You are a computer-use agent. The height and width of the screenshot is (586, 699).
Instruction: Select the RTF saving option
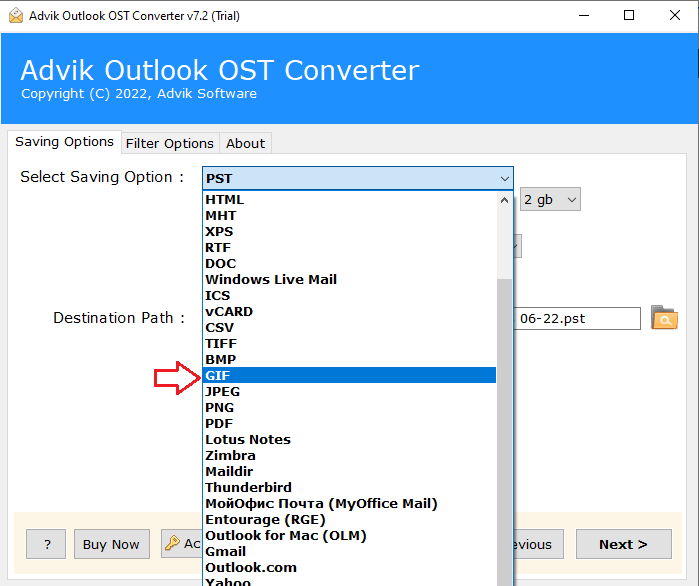pos(350,248)
